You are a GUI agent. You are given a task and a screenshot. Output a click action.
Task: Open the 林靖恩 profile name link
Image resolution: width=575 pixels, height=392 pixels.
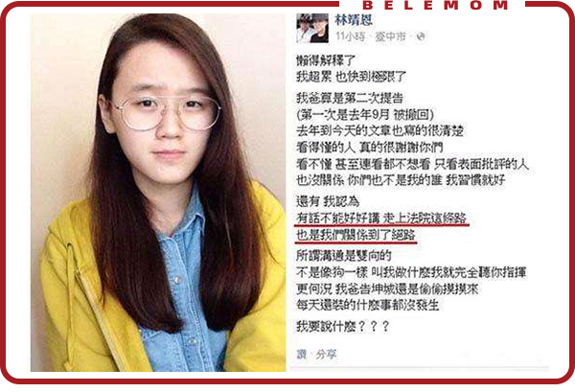(354, 20)
